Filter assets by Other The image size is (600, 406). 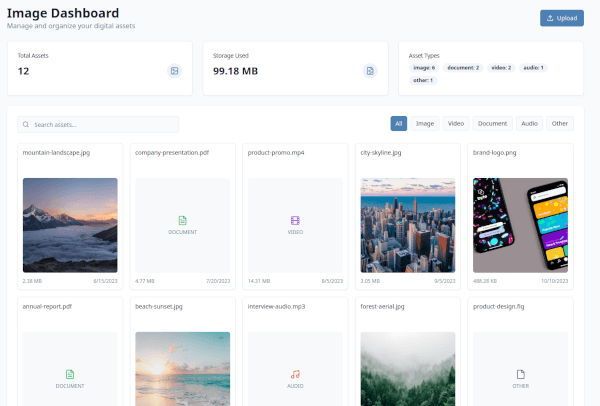(560, 124)
